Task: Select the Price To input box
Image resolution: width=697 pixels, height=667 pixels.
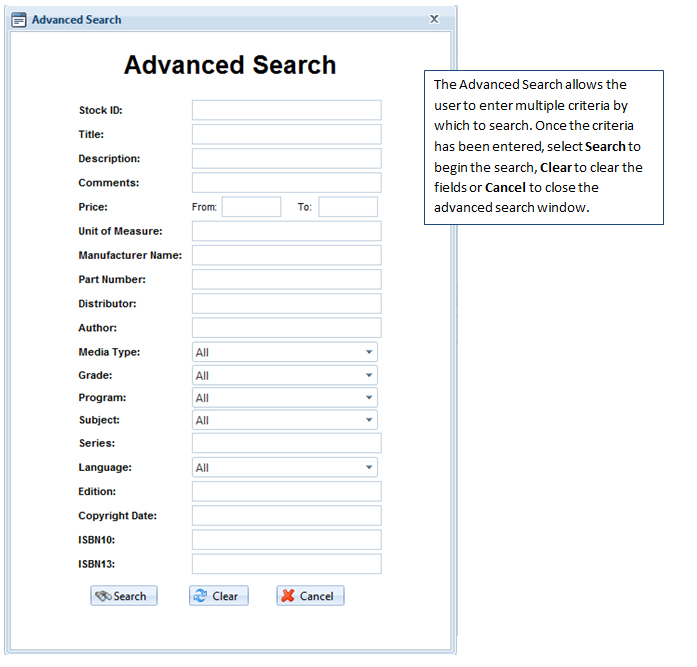Action: pyautogui.click(x=348, y=207)
